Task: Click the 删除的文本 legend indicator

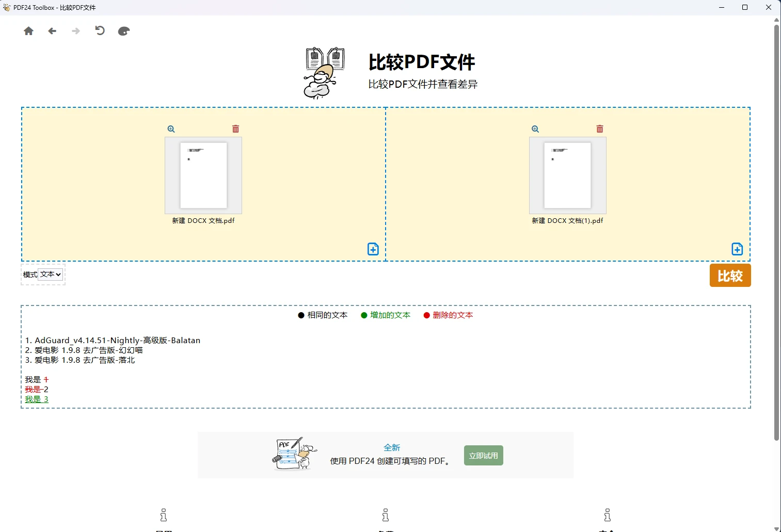Action: coord(426,315)
